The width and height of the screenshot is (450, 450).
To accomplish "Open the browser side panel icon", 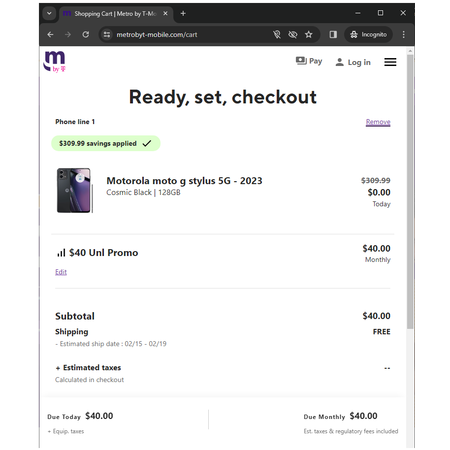I will pos(333,34).
